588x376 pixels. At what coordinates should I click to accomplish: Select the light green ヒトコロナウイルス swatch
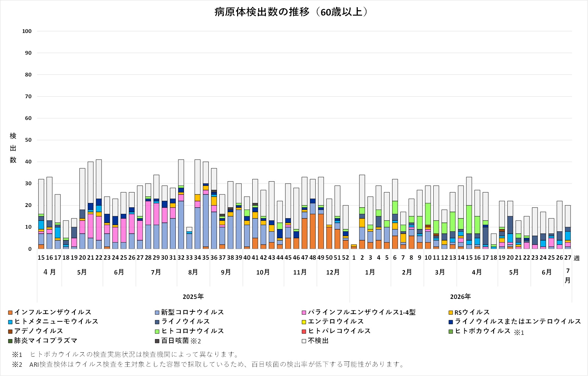click(157, 331)
